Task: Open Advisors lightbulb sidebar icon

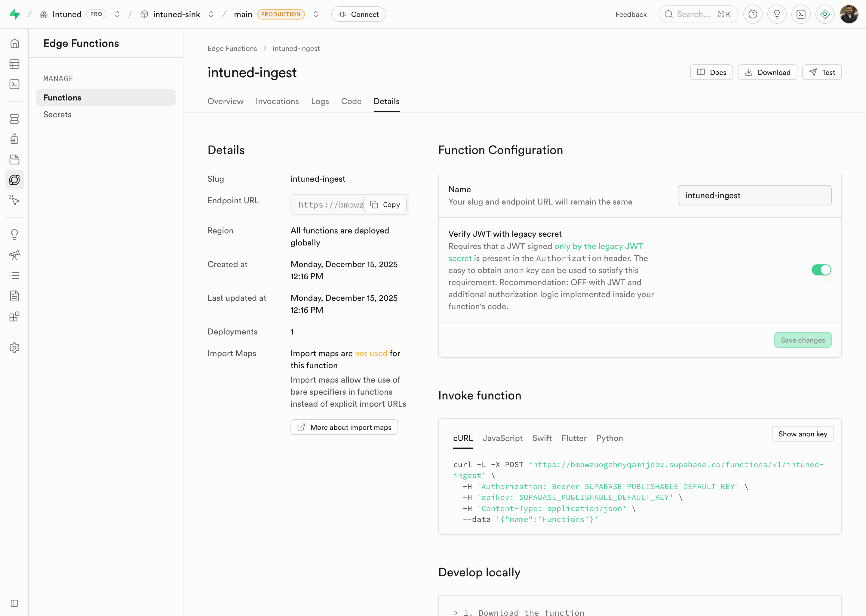Action: 14,235
